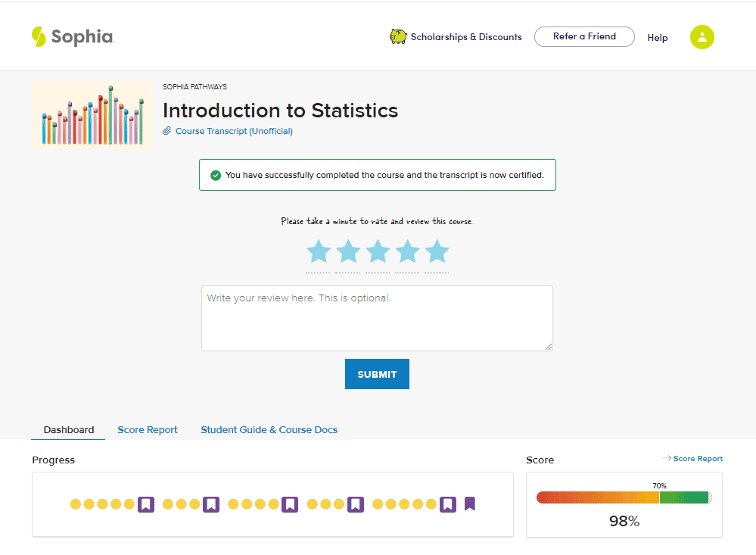Click the rate and review prompt text
This screenshot has width=756, height=555.
[377, 221]
